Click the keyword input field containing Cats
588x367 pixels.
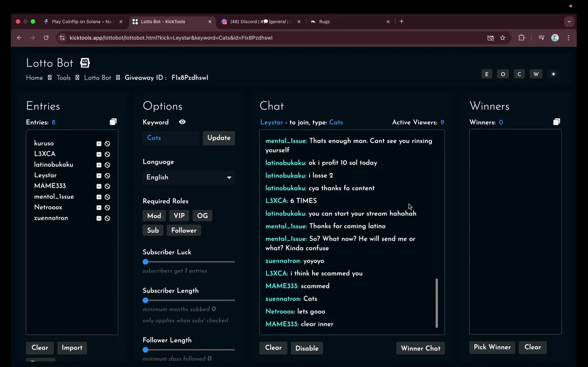click(171, 138)
